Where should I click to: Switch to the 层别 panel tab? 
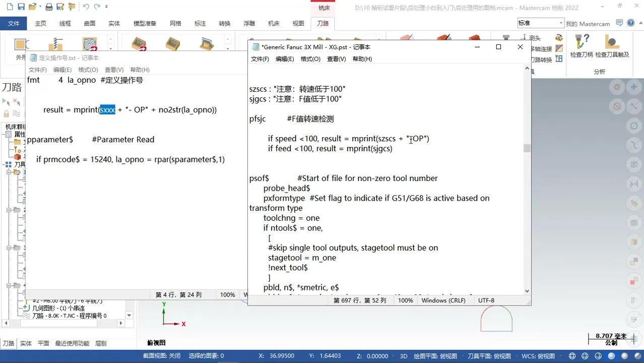click(x=100, y=343)
